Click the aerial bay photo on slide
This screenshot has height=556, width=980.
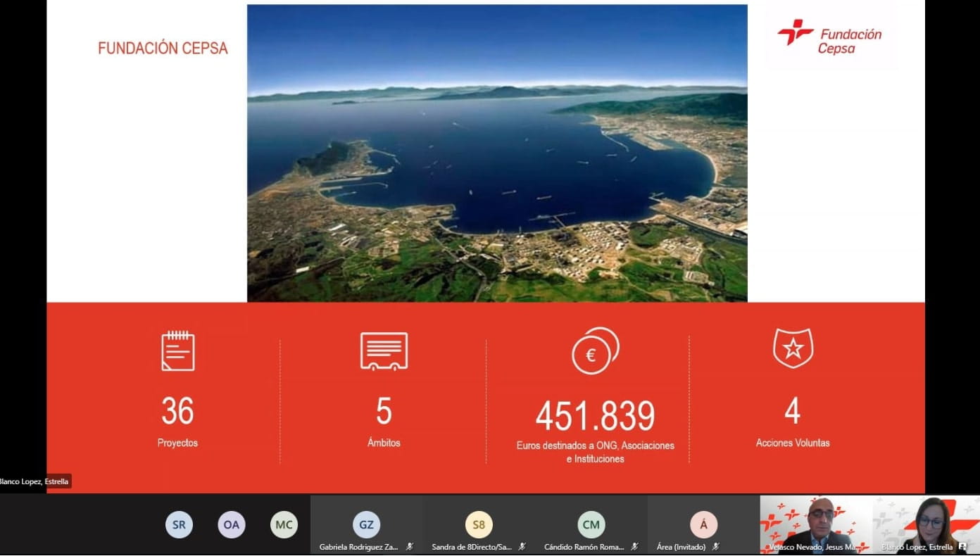497,153
